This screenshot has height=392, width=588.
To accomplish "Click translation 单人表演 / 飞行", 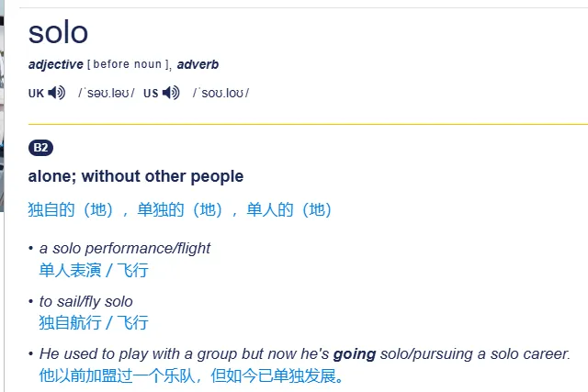I will pos(94,270).
